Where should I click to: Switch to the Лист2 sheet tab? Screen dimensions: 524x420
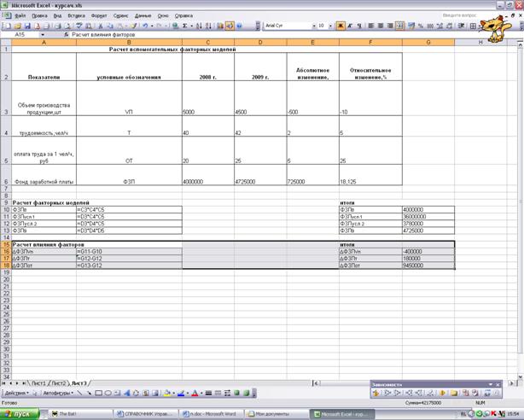pos(57,384)
